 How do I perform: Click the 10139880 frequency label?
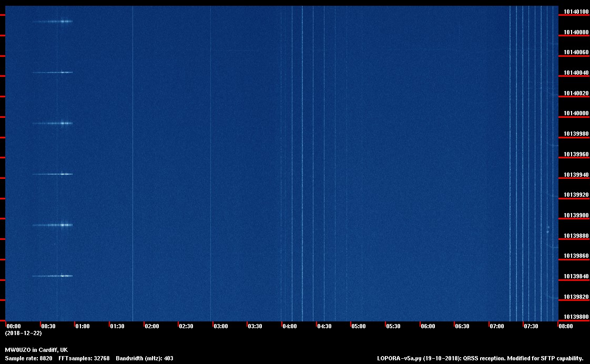tap(576, 236)
